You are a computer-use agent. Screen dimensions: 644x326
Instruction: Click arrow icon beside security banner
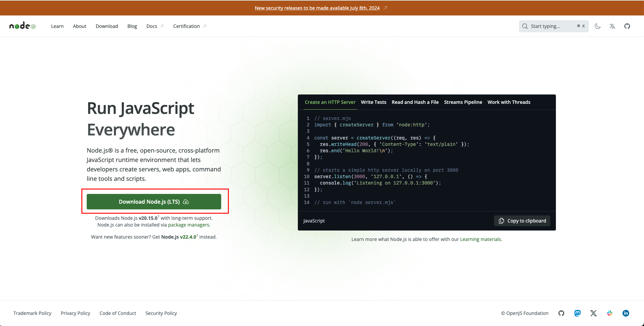[x=385, y=8]
